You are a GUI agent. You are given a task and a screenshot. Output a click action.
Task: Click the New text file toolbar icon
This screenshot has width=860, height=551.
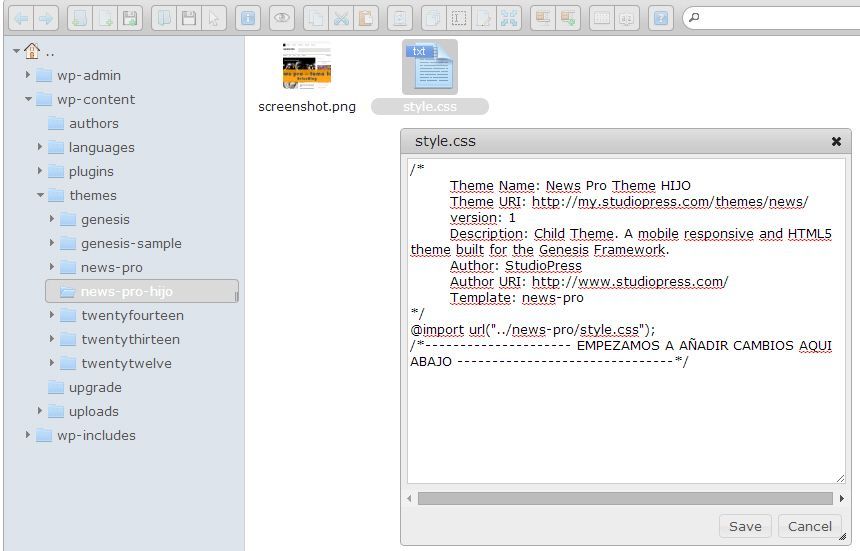[105, 19]
